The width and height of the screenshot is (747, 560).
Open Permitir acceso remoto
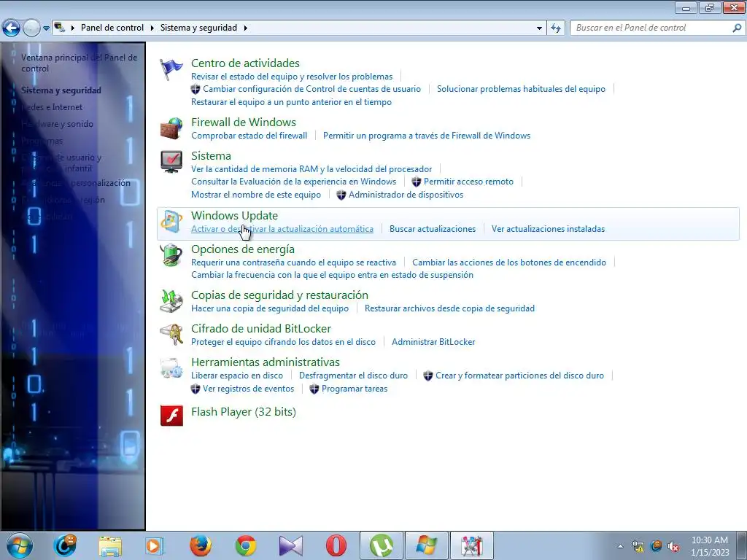469,181
